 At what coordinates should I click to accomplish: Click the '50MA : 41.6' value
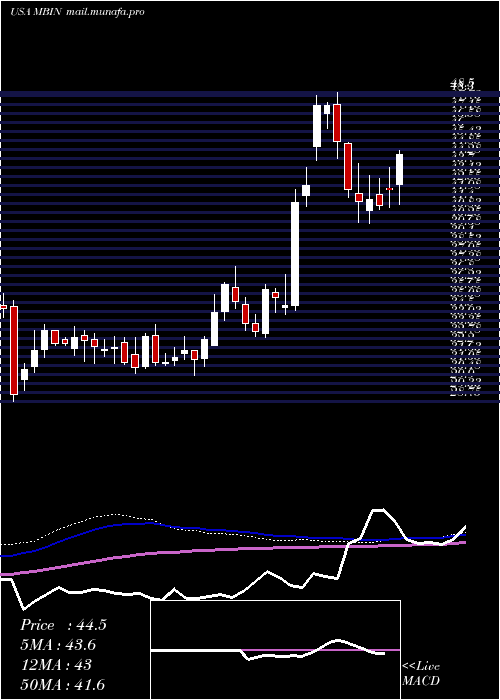pos(63,684)
